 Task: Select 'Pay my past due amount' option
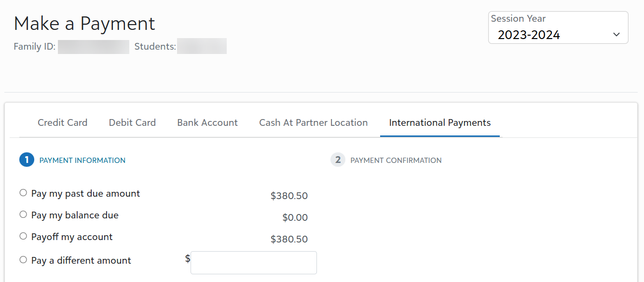(x=23, y=192)
